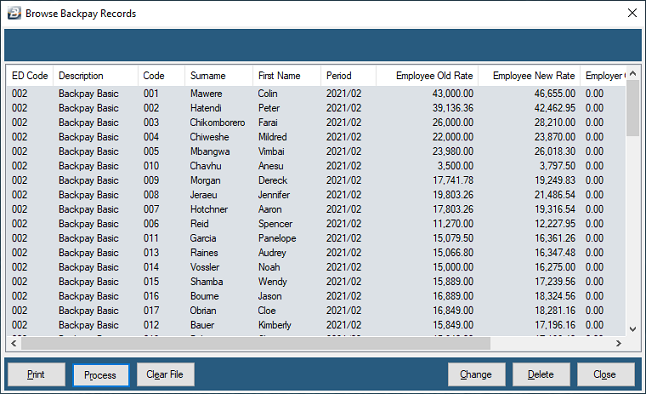Click employee code 014 cell
The height and width of the screenshot is (394, 646).
pyautogui.click(x=151, y=267)
